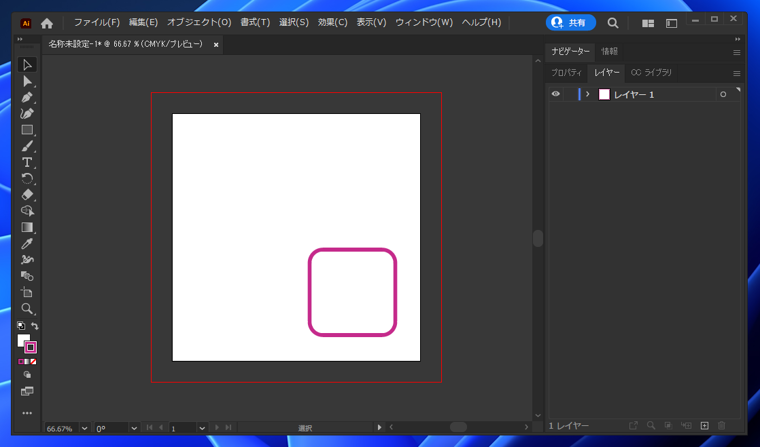Switch to ナビゲーター panel tab
Image resolution: width=760 pixels, height=447 pixels.
point(570,51)
